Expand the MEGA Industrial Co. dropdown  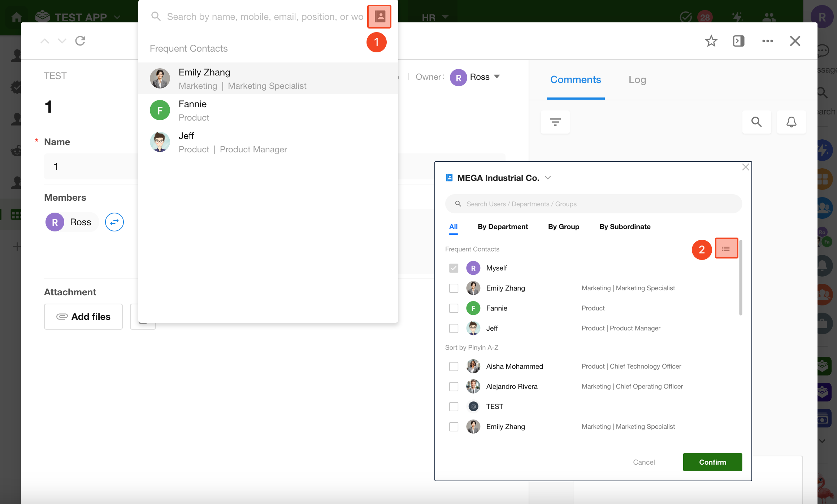click(x=548, y=178)
